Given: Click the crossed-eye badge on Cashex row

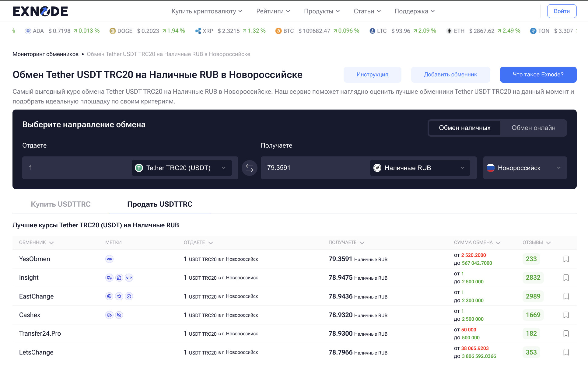Looking at the screenshot, I should pos(119,315).
